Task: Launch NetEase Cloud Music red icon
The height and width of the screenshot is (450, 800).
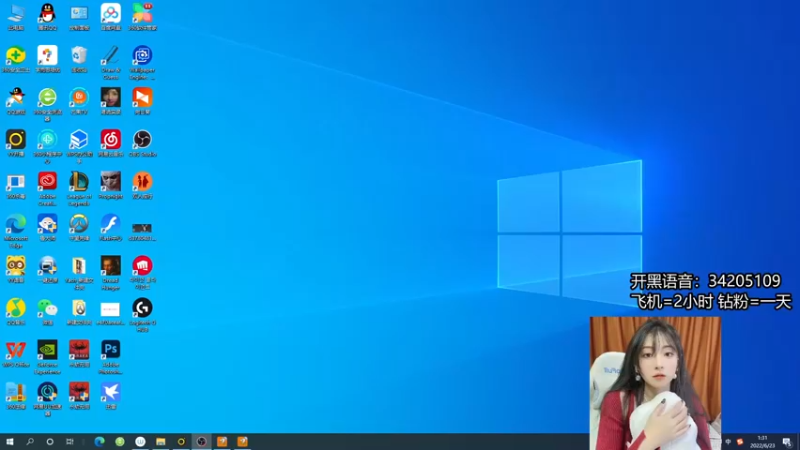Action: [111, 143]
